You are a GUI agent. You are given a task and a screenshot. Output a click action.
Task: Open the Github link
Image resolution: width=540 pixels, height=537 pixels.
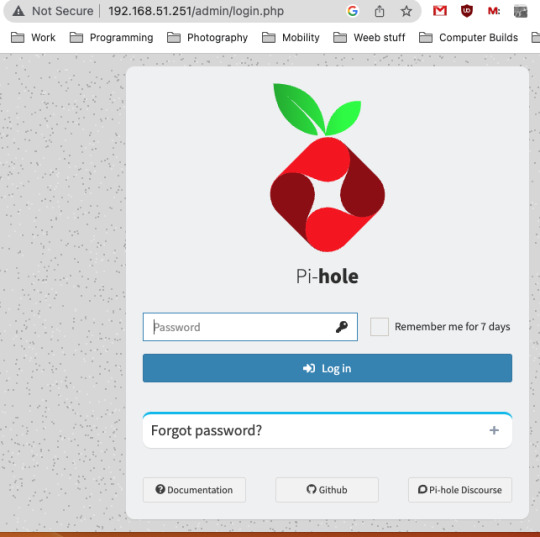tap(327, 489)
